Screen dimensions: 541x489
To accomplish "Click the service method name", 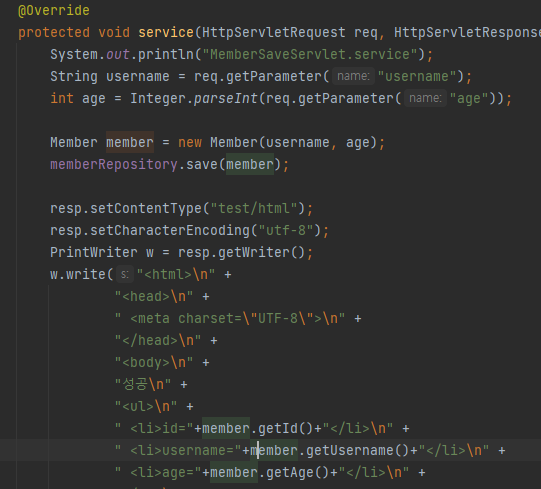I will pyautogui.click(x=166, y=32).
